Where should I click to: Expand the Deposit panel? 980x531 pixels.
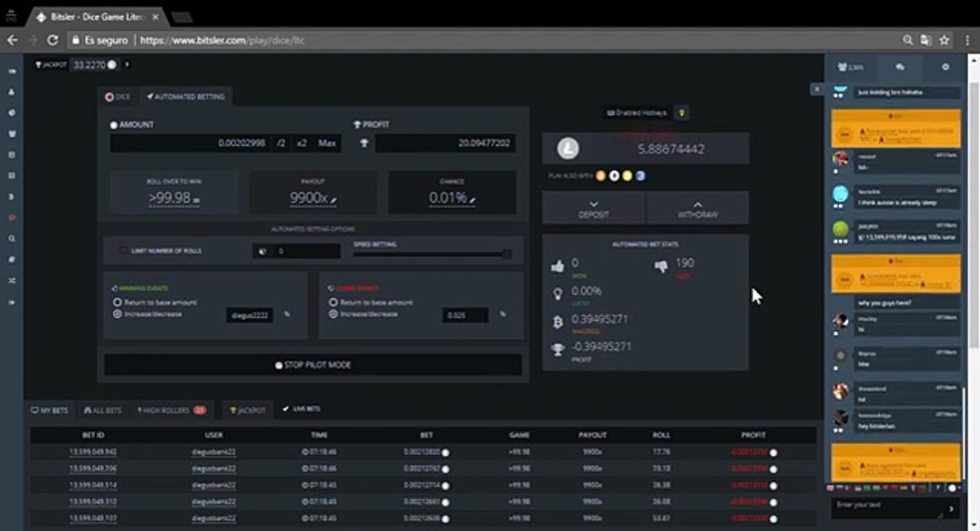coord(594,209)
